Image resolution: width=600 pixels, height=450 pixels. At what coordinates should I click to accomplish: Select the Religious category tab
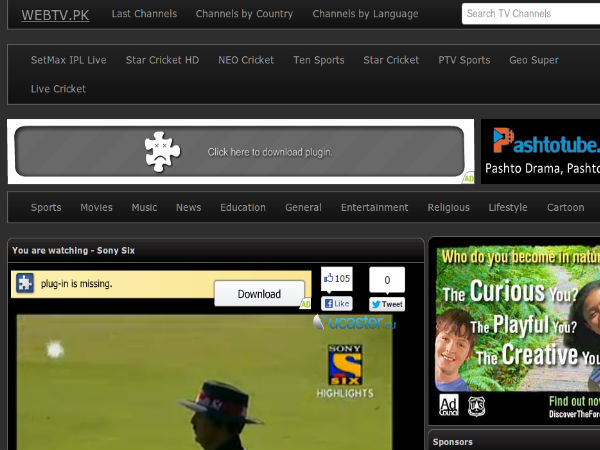pyautogui.click(x=448, y=207)
